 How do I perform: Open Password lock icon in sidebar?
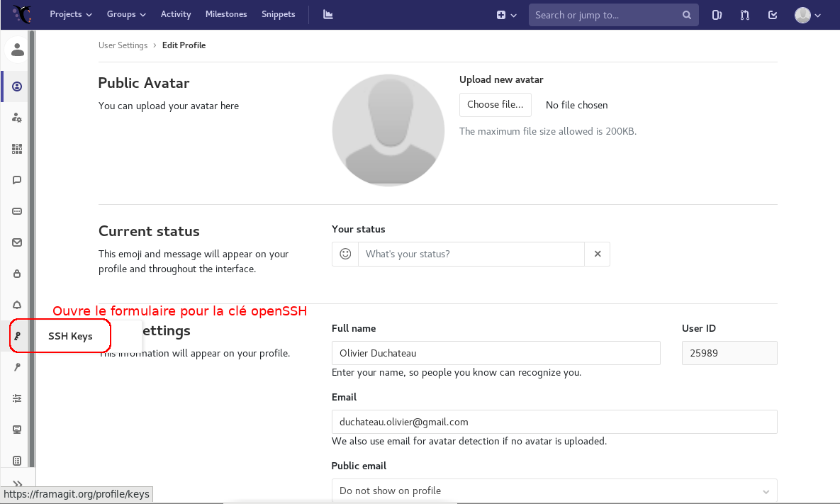pos(18,274)
